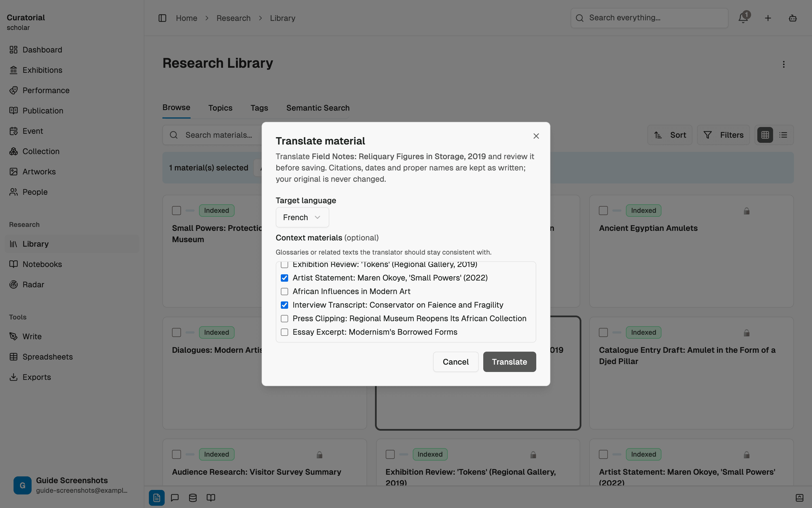
Task: Open Performance section
Action: point(71,90)
